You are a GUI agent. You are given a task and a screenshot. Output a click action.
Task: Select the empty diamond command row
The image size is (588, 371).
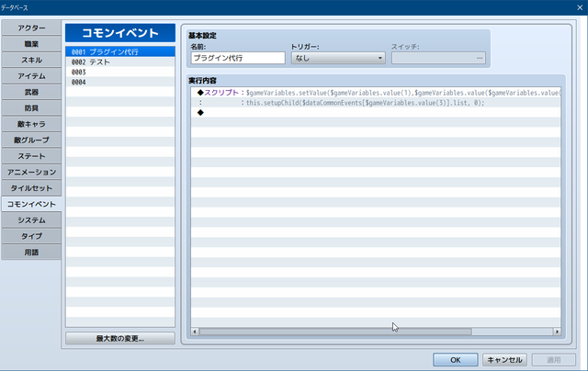[x=376, y=113]
